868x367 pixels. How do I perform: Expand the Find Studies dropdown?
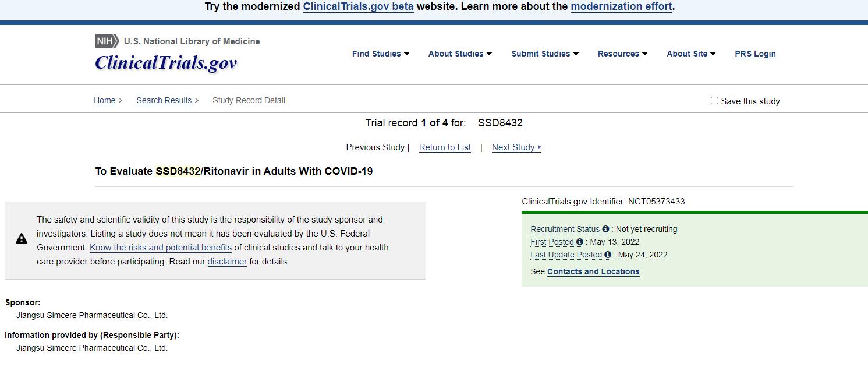point(381,54)
